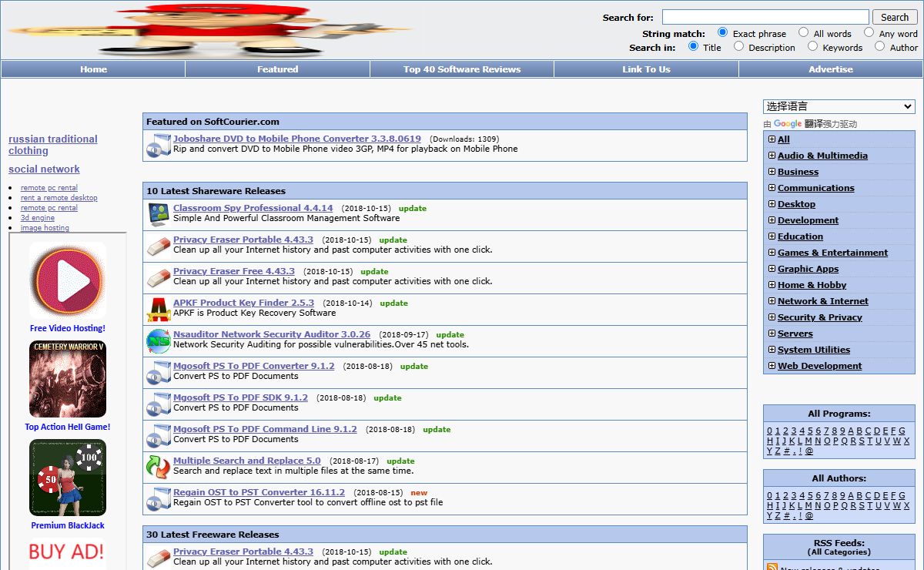Click the APKF Product Key Finder icon
Viewport: 924px width, 570px height.
pos(159,309)
